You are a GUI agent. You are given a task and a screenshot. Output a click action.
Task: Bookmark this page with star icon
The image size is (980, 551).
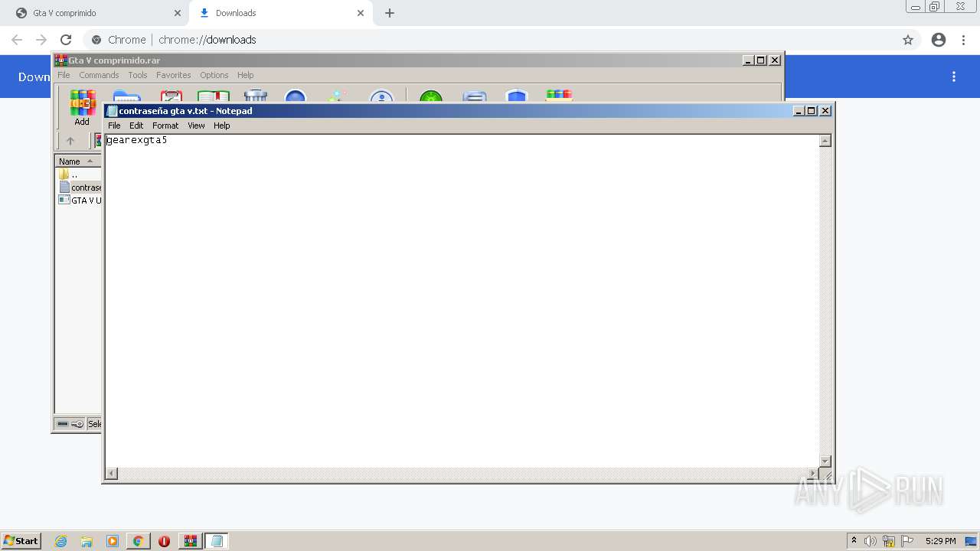pyautogui.click(x=908, y=40)
